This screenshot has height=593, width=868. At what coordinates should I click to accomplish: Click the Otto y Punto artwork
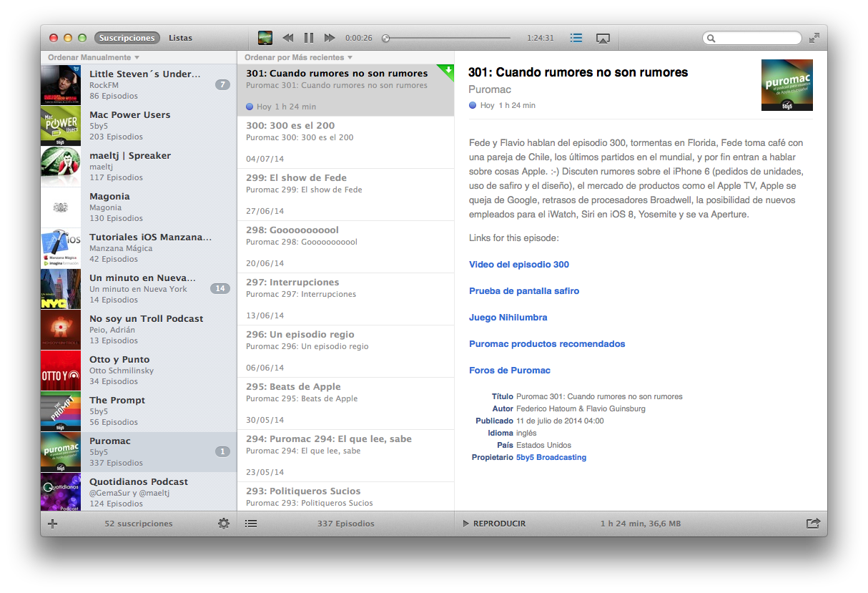coord(61,371)
